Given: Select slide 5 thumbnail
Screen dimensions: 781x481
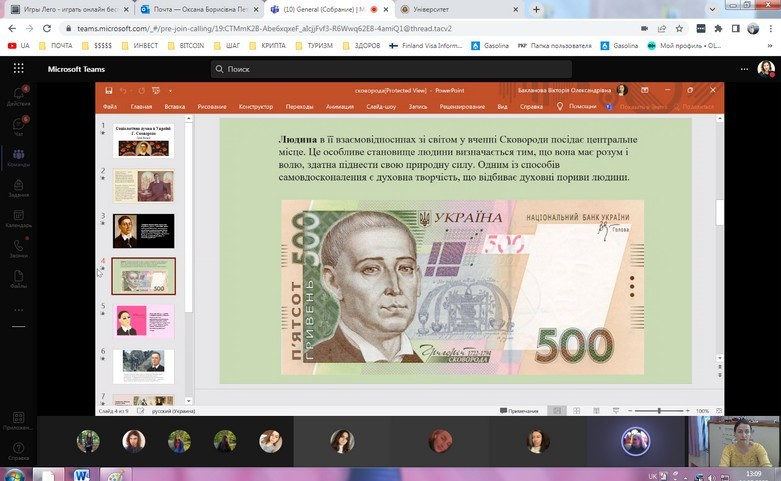Looking at the screenshot, I should (x=143, y=321).
